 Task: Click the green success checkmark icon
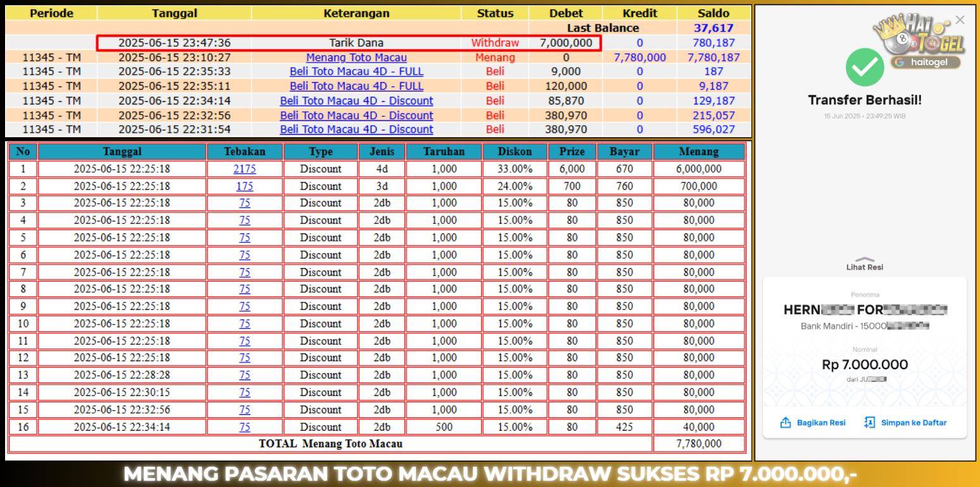(x=865, y=67)
